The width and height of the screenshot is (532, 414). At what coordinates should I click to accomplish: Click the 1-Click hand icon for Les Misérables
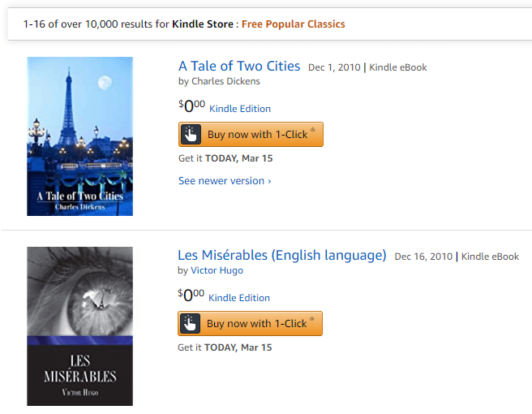pyautogui.click(x=190, y=323)
